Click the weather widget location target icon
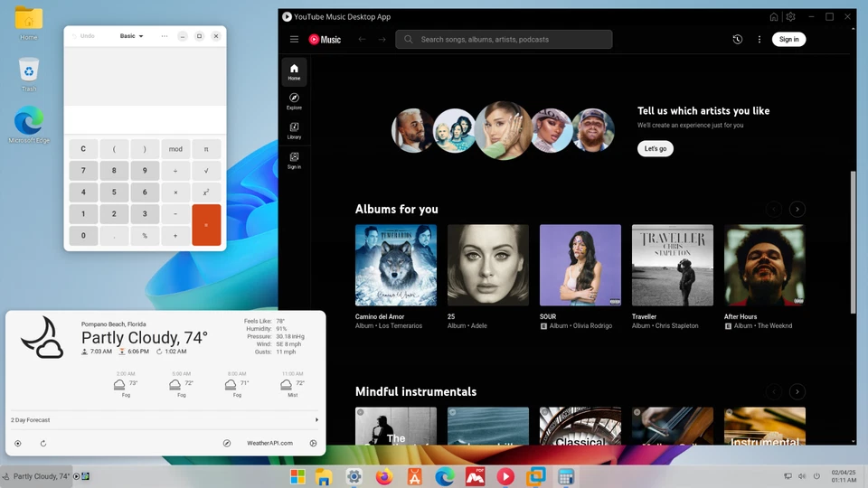Screen dimensions: 868x488 (x=18, y=443)
